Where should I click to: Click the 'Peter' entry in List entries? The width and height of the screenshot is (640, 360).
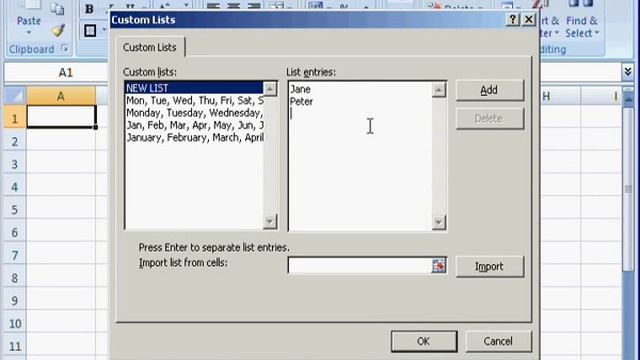tap(301, 102)
